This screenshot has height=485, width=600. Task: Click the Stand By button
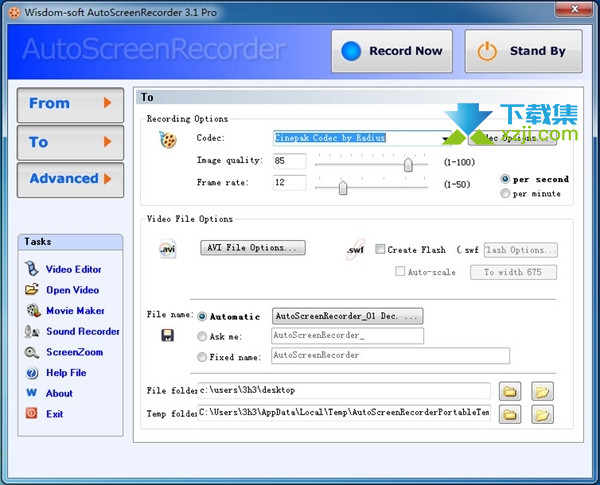click(523, 51)
